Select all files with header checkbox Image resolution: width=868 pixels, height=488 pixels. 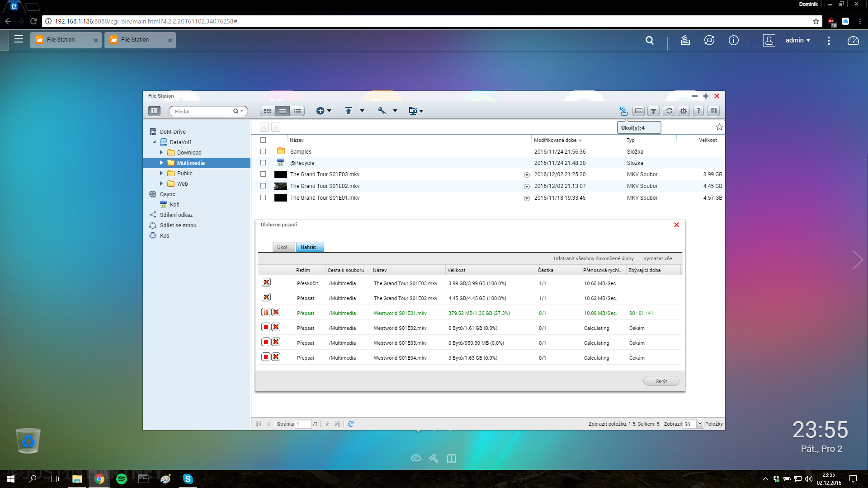pos(263,141)
